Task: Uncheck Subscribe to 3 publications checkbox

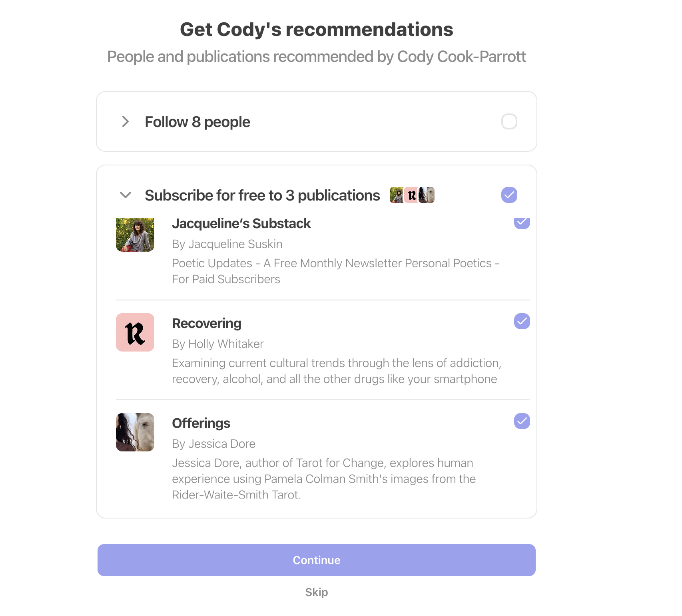Action: click(509, 195)
